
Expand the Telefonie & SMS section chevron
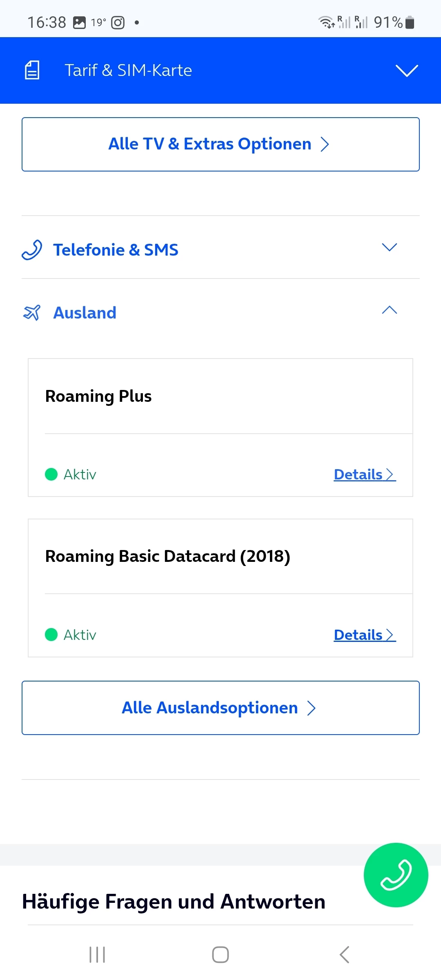click(389, 247)
